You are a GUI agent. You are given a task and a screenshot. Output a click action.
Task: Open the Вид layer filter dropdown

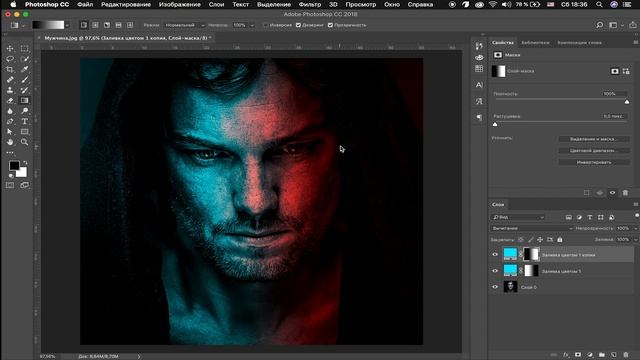pyautogui.click(x=518, y=217)
